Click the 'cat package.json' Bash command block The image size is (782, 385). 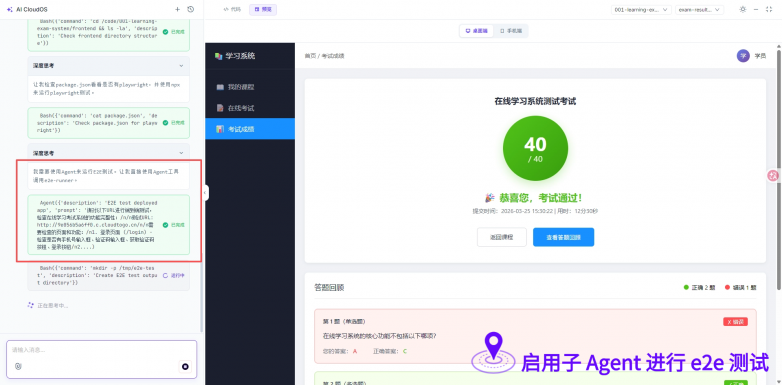109,123
